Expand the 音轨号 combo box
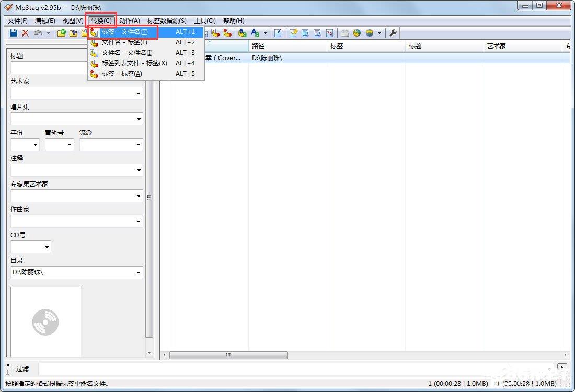This screenshot has height=392, width=575. point(70,145)
